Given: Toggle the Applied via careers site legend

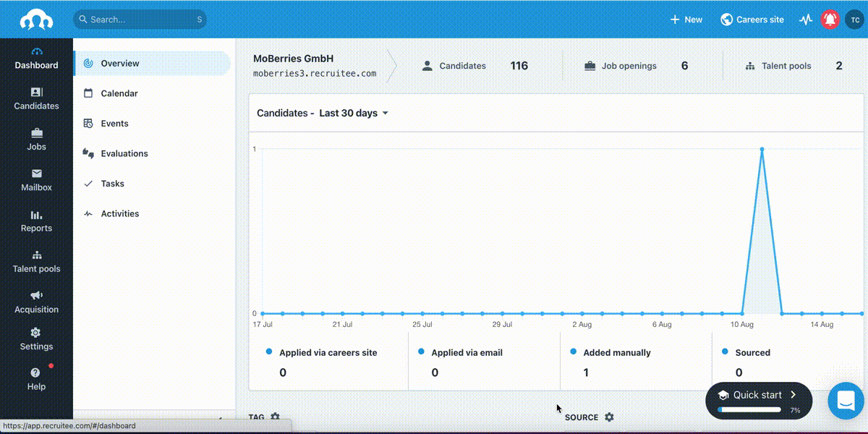Looking at the screenshot, I should (322, 353).
